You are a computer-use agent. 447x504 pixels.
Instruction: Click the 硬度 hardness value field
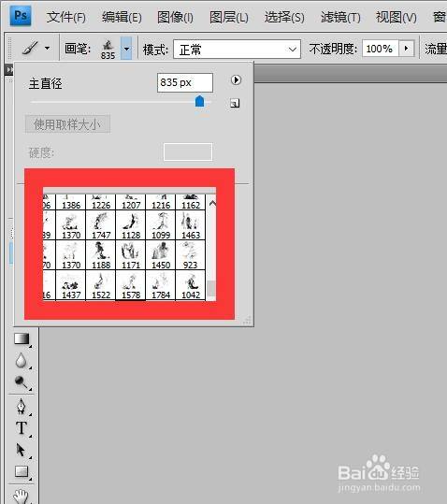(x=188, y=151)
